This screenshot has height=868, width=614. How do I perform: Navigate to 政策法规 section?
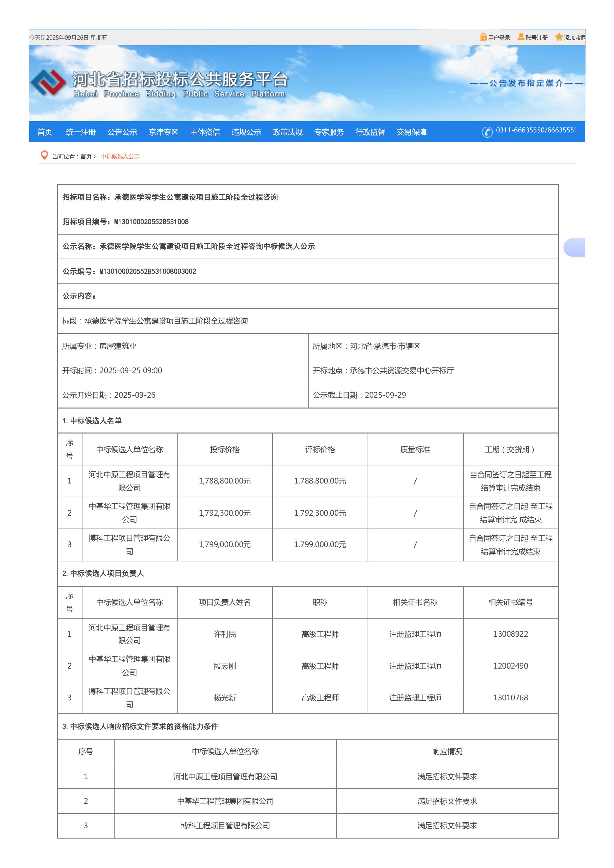tap(288, 132)
